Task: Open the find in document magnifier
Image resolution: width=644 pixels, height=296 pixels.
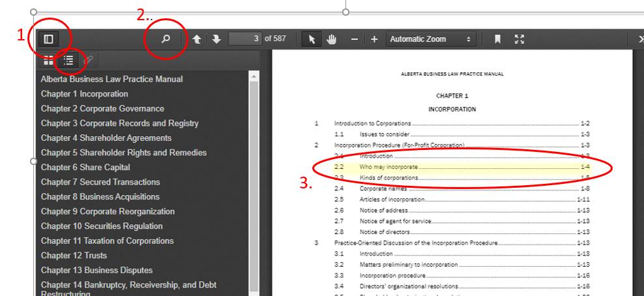Action: pos(166,39)
